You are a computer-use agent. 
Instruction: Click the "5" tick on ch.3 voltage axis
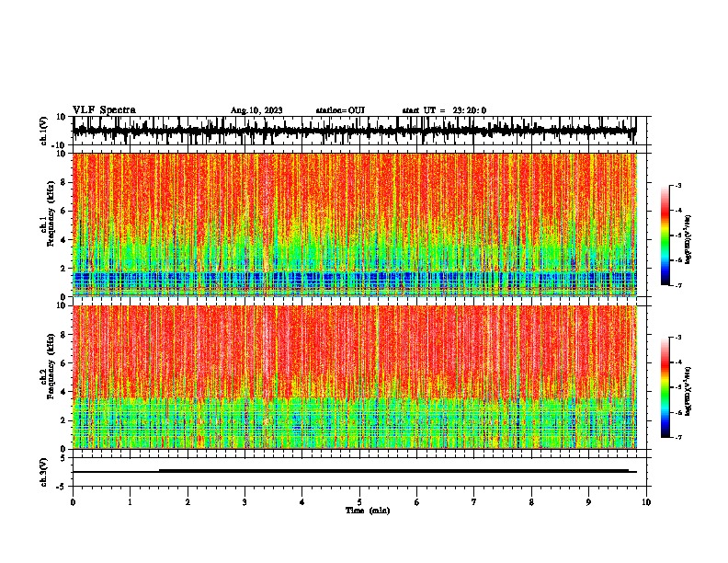click(x=63, y=457)
